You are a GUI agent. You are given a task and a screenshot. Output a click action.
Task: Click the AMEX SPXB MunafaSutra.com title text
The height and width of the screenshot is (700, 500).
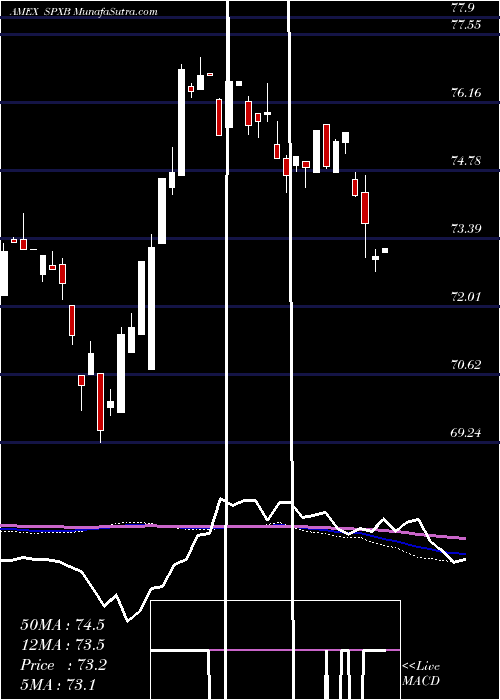tap(82, 12)
